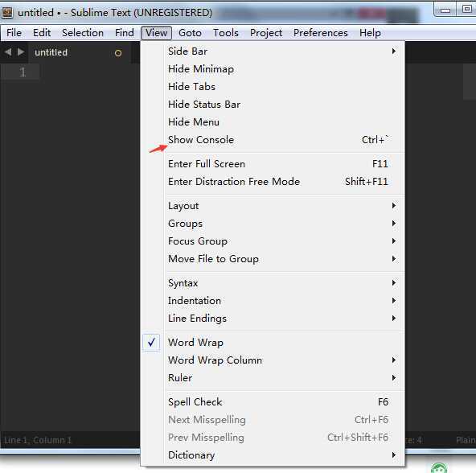This screenshot has height=473, width=476.
Task: Select Hide Tabs
Action: pos(273,87)
